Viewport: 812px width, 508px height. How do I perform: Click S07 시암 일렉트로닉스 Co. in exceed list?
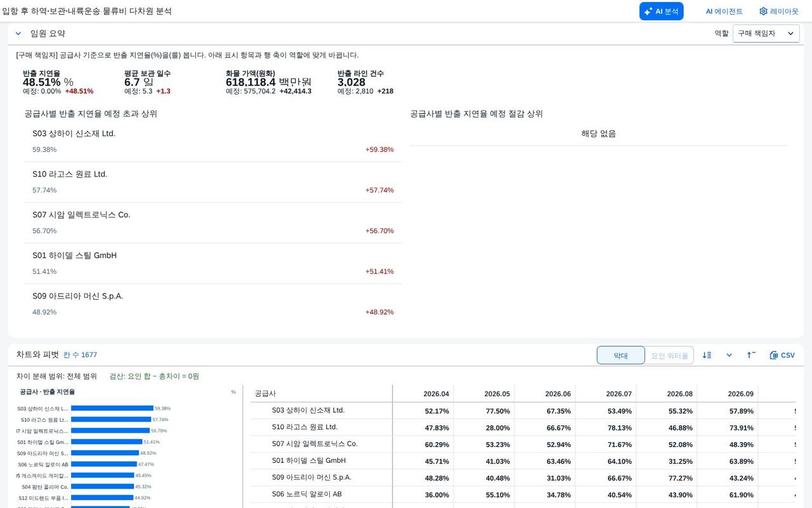click(213, 223)
